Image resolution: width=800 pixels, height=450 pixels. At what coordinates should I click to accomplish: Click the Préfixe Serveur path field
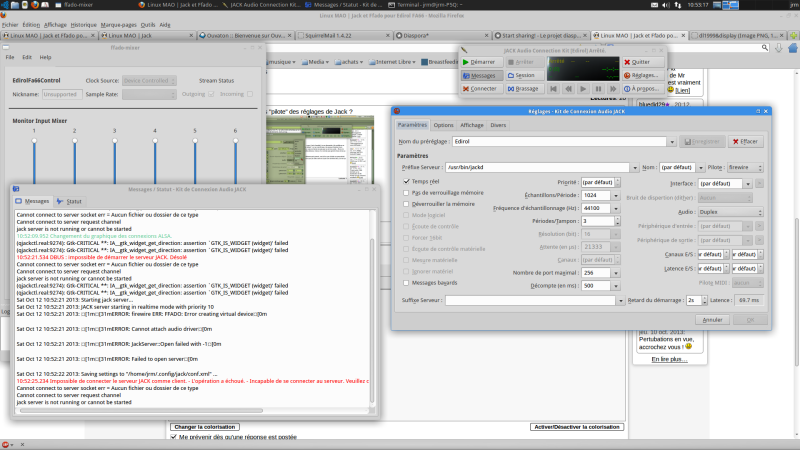535,167
